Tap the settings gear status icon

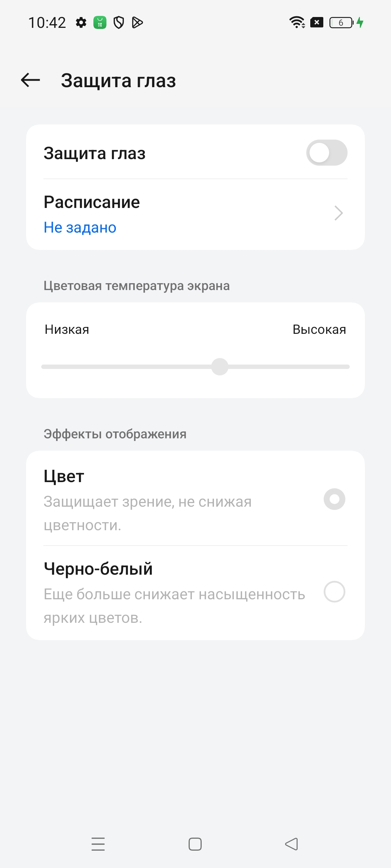81,23
